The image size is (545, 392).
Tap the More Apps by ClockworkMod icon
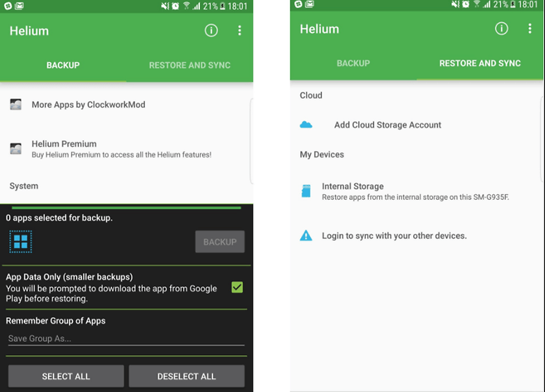pyautogui.click(x=15, y=104)
